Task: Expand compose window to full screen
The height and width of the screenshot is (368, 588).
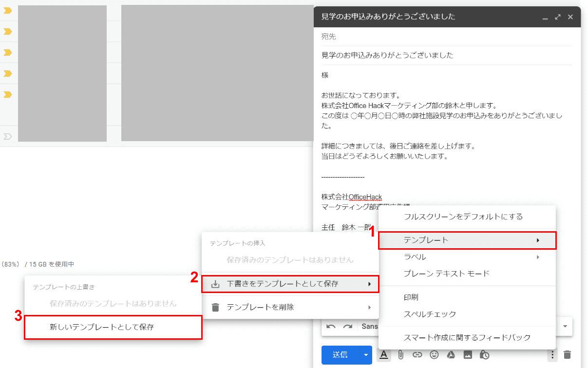Action: (x=558, y=17)
